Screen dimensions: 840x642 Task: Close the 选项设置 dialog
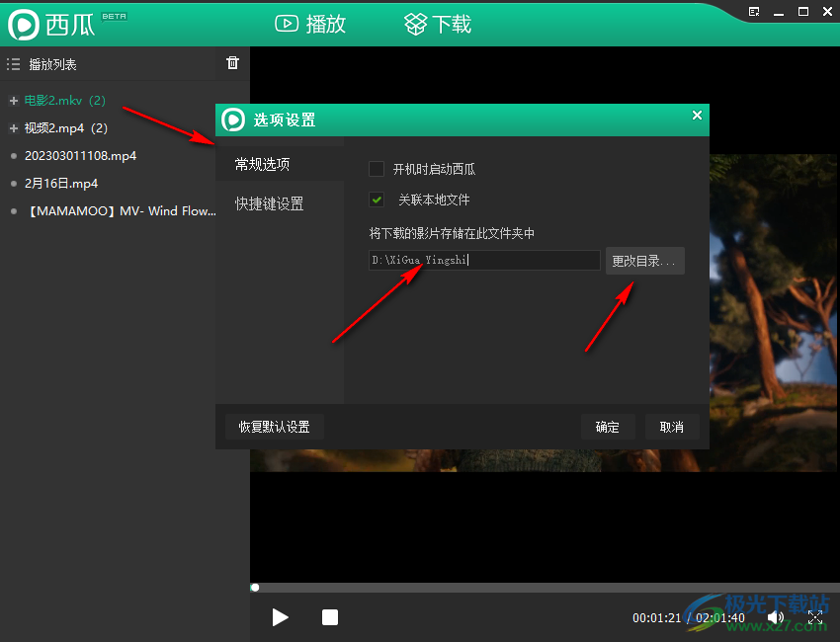click(697, 116)
